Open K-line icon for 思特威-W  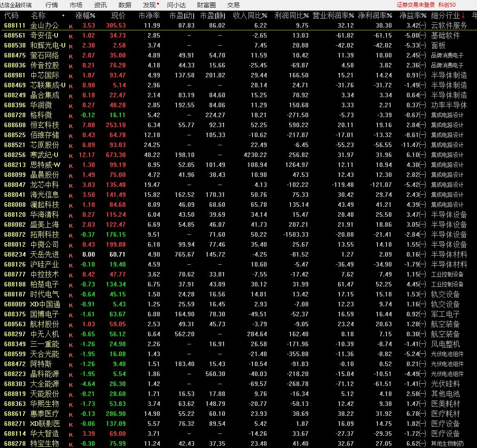tap(71, 166)
